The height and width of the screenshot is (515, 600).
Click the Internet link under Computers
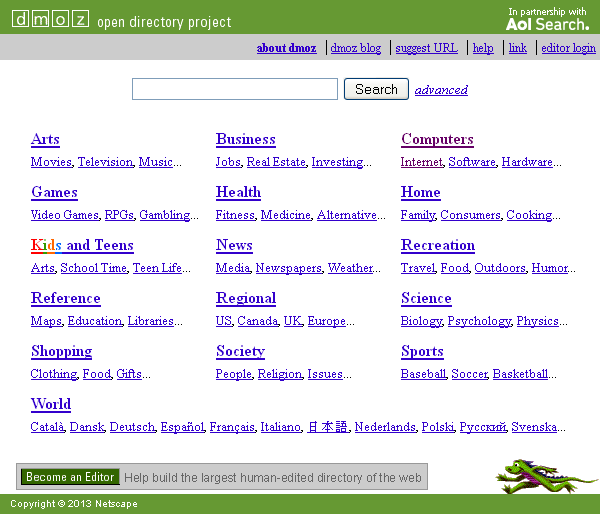pyautogui.click(x=422, y=162)
